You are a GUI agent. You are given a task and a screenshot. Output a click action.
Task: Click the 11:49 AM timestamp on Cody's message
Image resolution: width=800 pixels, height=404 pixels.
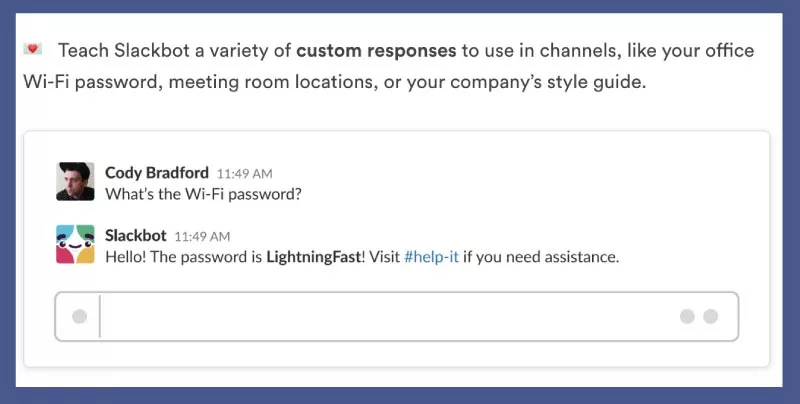244,173
